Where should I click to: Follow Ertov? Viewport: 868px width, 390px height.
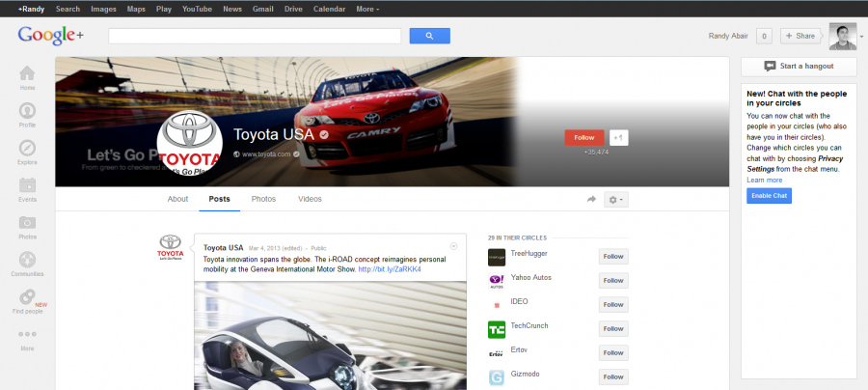613,353
